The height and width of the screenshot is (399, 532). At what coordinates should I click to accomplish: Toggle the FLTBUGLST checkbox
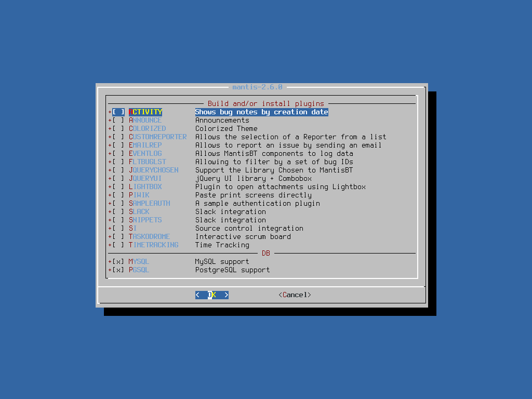click(x=118, y=162)
